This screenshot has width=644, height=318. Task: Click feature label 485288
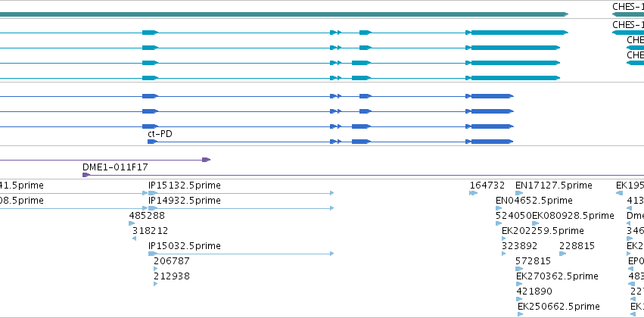coord(147,216)
